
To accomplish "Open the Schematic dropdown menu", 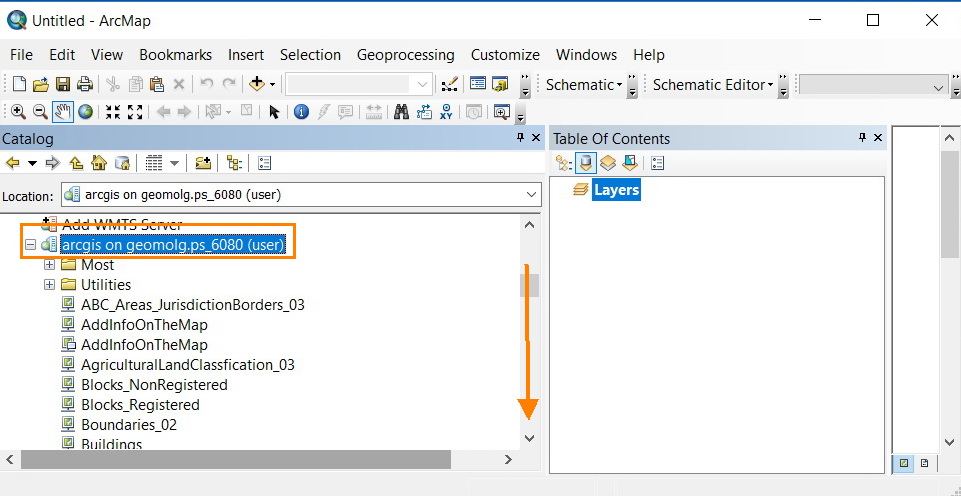I will pyautogui.click(x=584, y=85).
